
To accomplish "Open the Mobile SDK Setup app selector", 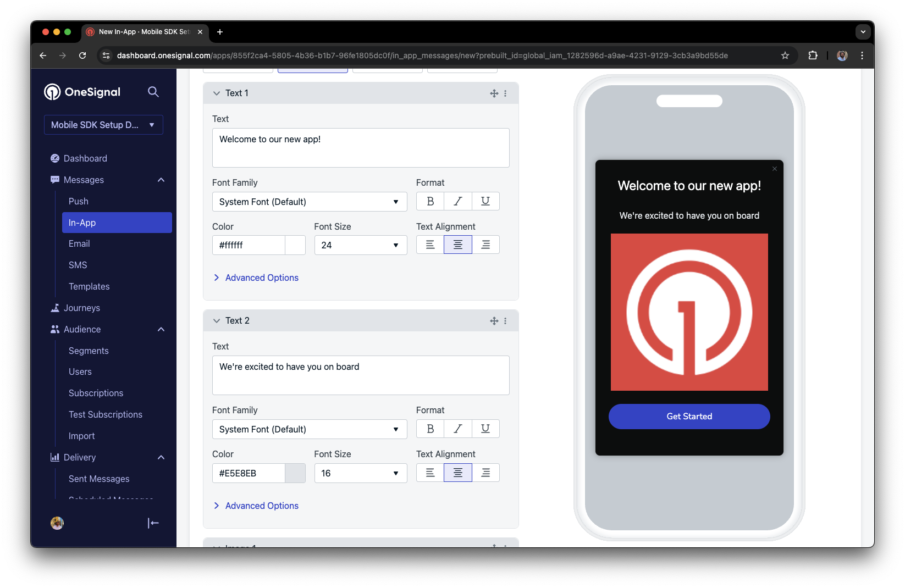I will (103, 125).
